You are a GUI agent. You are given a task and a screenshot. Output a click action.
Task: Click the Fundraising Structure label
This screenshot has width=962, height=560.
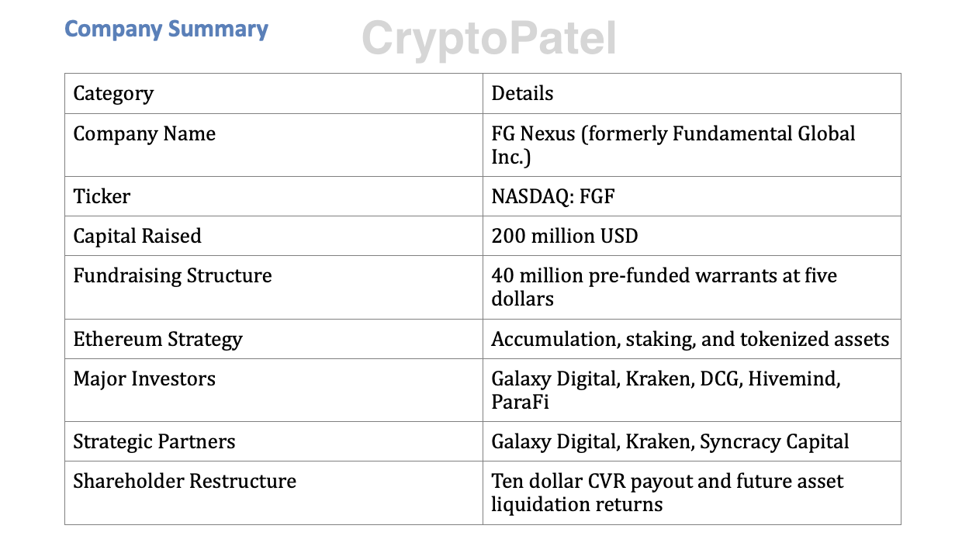coord(172,276)
